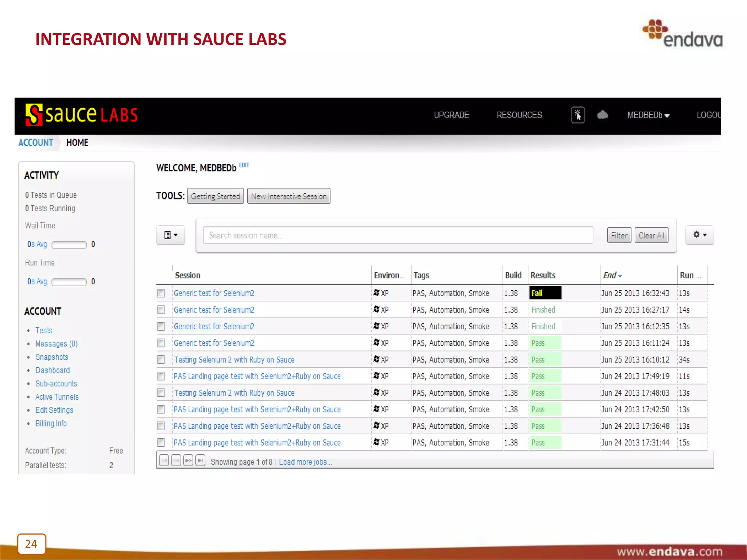Sort by Build column header
This screenshot has width=747, height=560.
tap(513, 276)
